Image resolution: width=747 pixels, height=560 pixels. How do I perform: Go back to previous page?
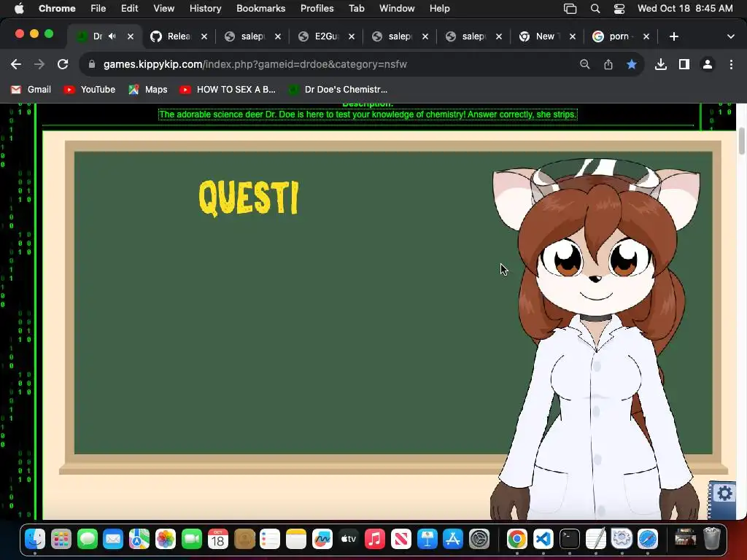(x=16, y=64)
